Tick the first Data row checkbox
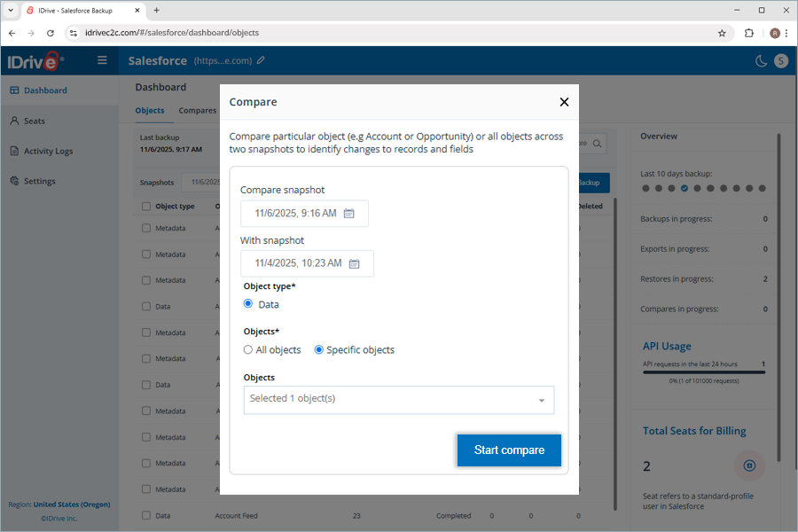This screenshot has height=532, width=798. (146, 307)
